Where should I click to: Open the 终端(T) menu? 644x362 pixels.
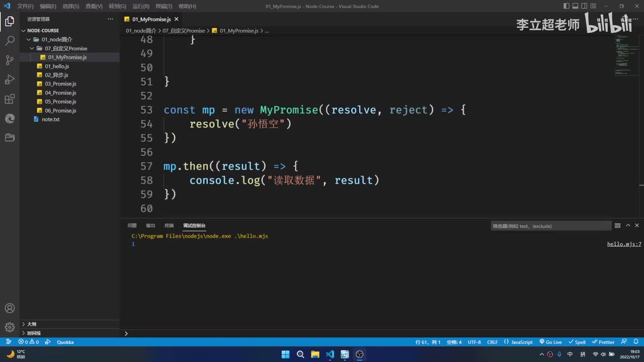point(164,6)
